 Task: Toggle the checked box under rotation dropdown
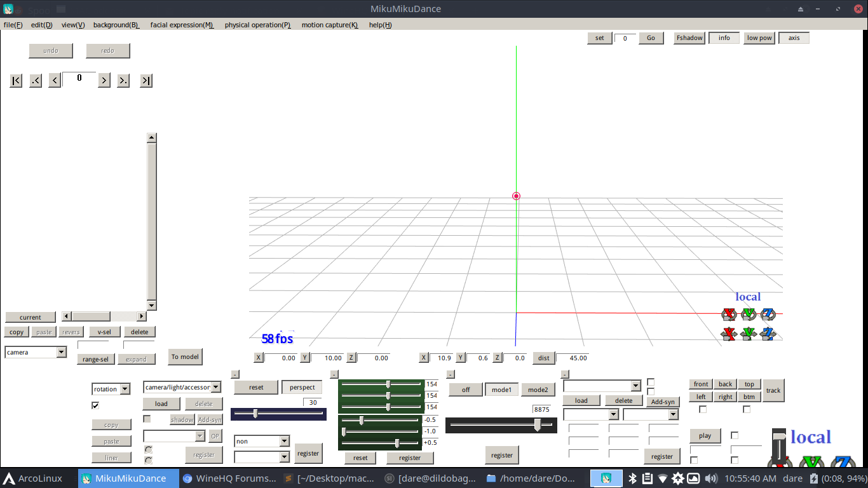95,405
